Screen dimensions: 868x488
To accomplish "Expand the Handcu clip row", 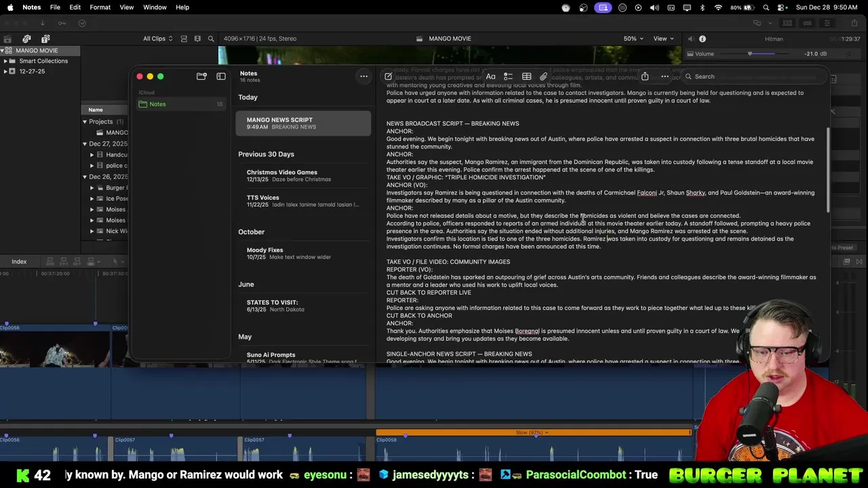I will coord(92,155).
